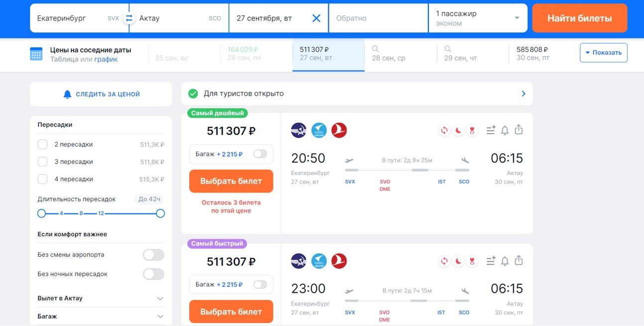Click the bell icon to follow price
The height and width of the screenshot is (326, 644).
point(68,94)
